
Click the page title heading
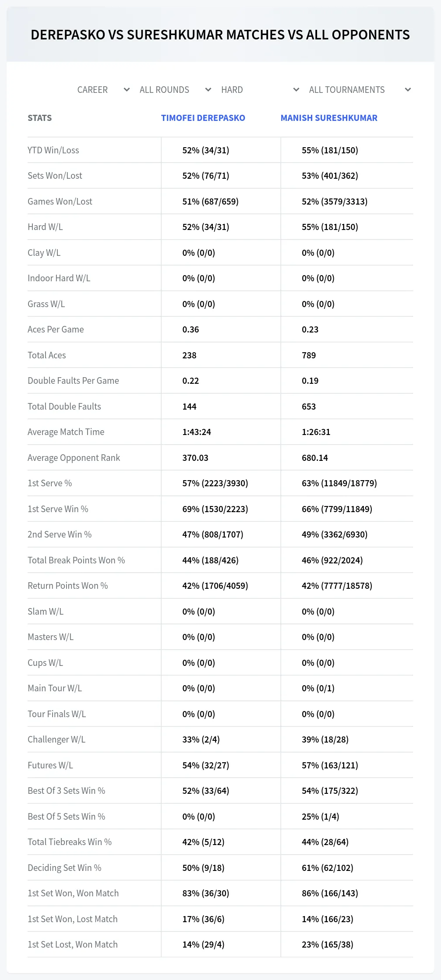(x=220, y=35)
